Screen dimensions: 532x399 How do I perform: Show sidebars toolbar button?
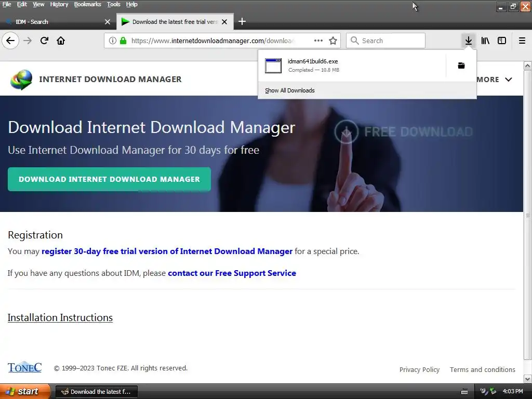(x=502, y=41)
